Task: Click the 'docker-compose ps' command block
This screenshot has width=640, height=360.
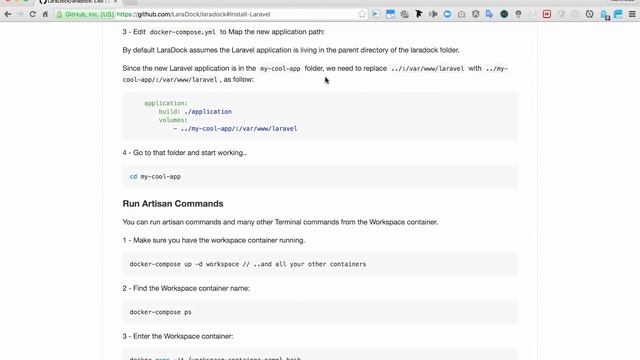Action: 320,312
